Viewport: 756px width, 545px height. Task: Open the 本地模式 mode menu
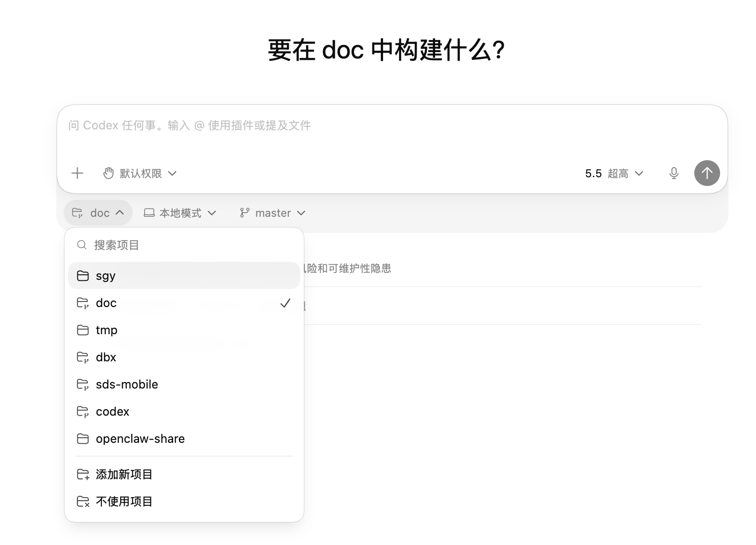(x=180, y=213)
